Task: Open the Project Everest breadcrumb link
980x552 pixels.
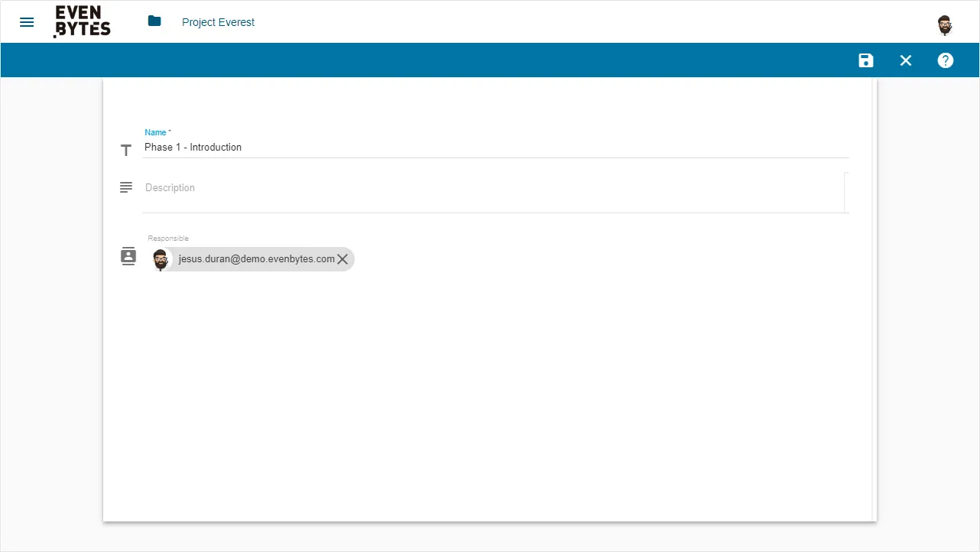Action: click(218, 22)
